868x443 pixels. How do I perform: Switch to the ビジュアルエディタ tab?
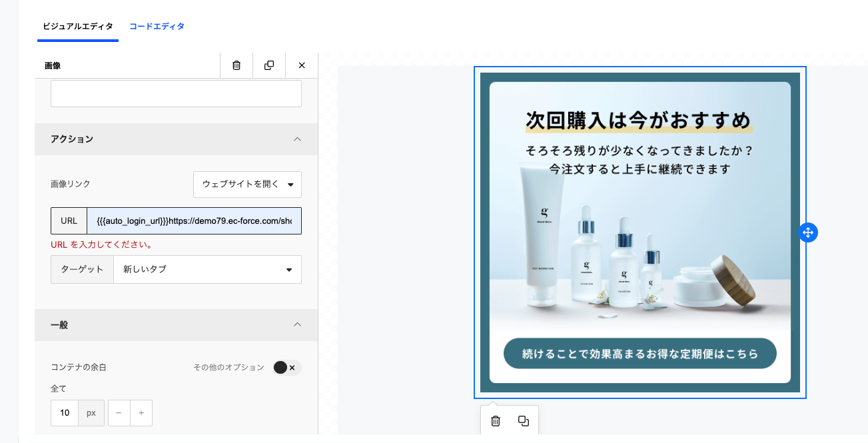pyautogui.click(x=77, y=27)
